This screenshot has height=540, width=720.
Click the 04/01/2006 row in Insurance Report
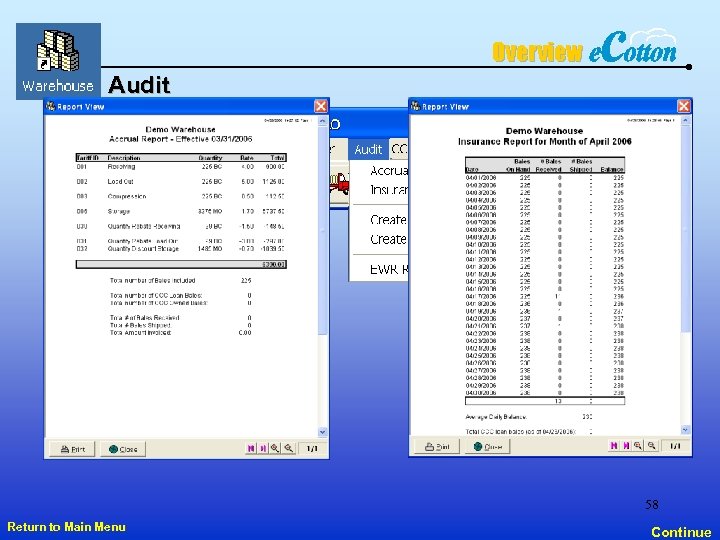click(545, 177)
